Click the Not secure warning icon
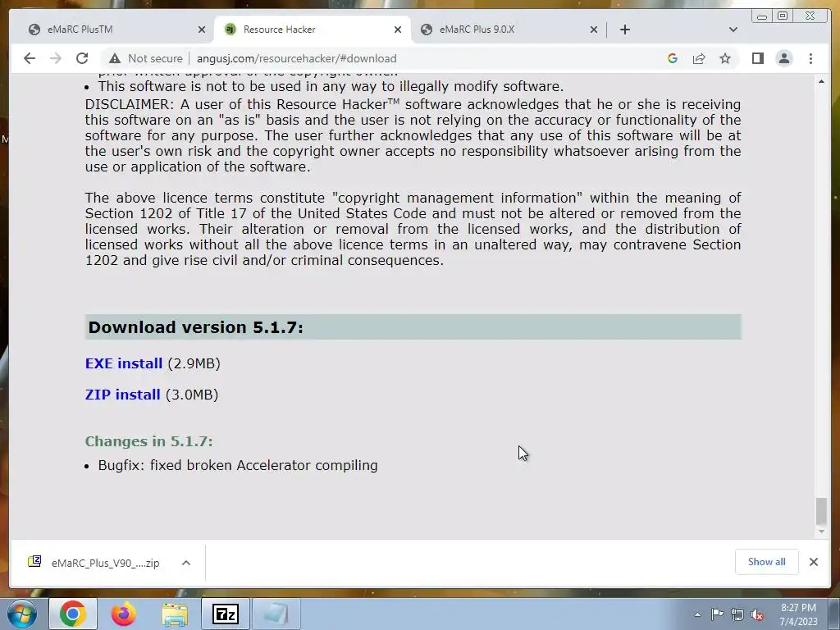 [x=115, y=58]
